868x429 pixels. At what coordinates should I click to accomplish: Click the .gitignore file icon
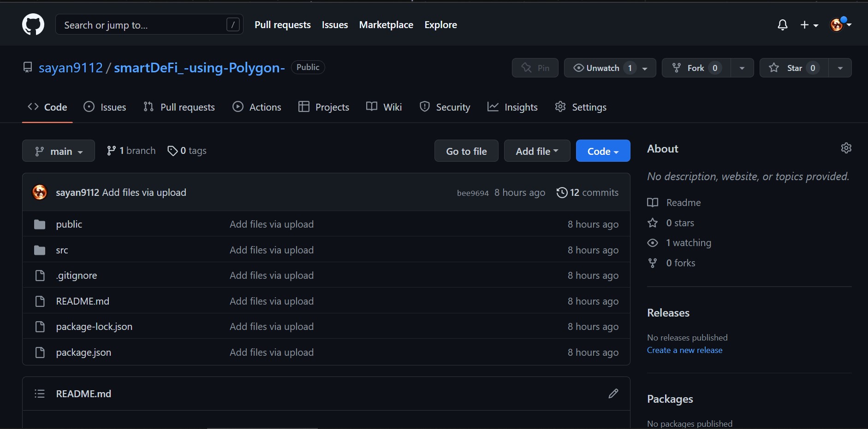(40, 276)
